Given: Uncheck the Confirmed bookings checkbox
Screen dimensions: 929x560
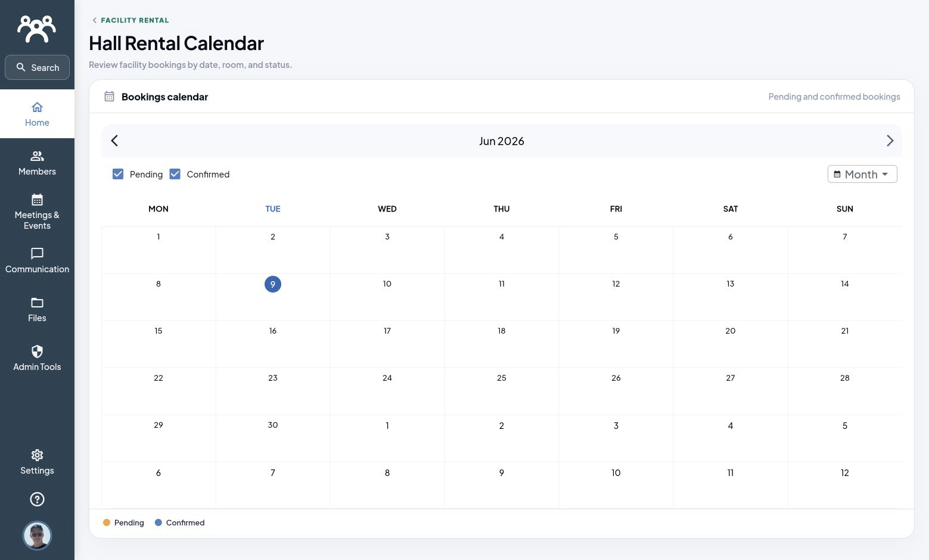Looking at the screenshot, I should 175,174.
